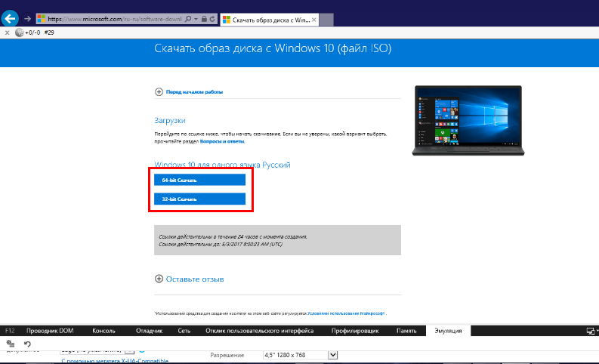Switch to 'Проводник DOM' developer tab

click(50, 331)
